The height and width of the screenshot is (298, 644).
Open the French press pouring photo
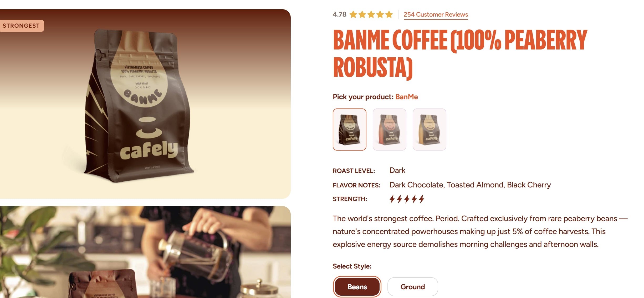145,252
